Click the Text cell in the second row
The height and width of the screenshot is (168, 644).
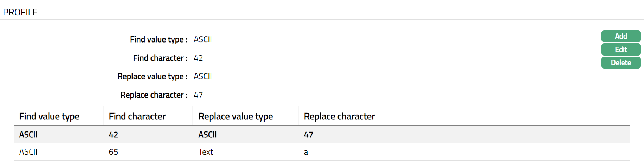[x=206, y=152]
